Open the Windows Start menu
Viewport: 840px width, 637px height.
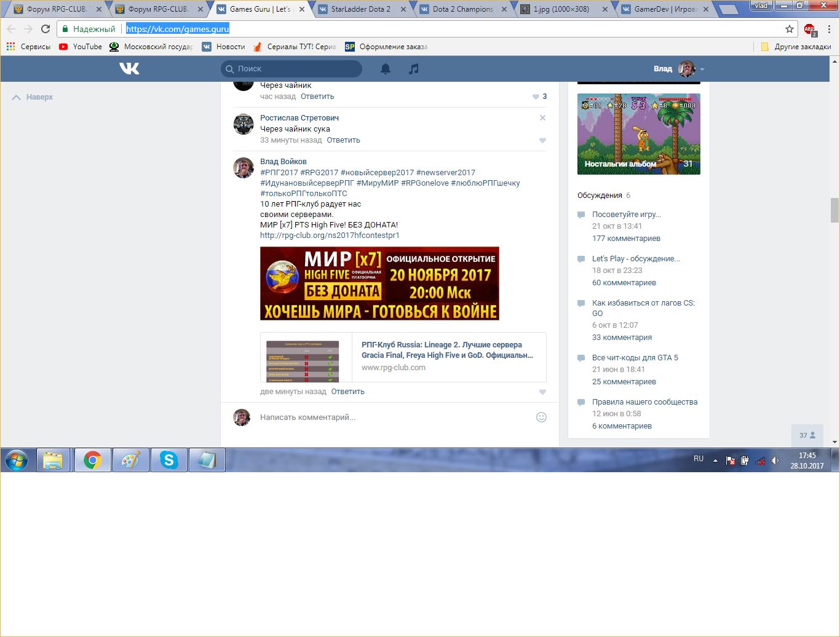[17, 460]
